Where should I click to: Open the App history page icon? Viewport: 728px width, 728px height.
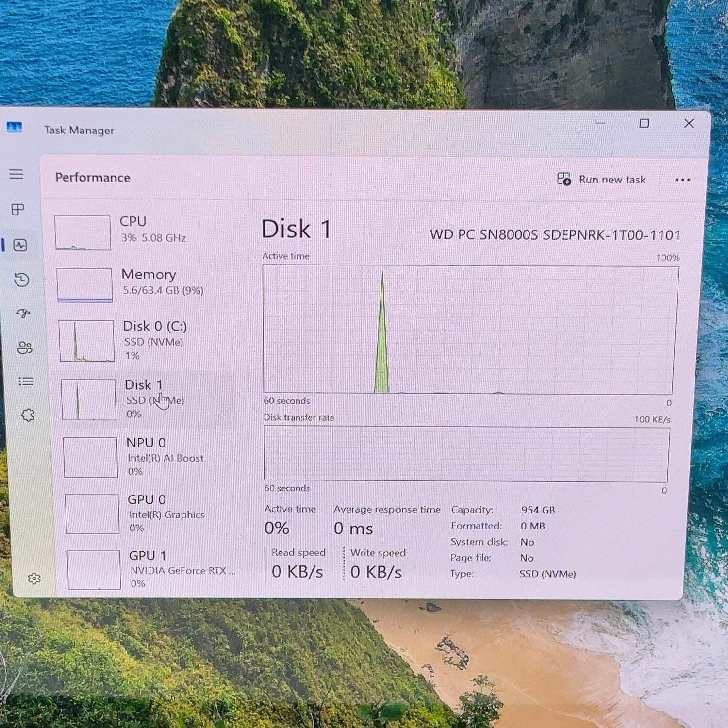point(21,280)
